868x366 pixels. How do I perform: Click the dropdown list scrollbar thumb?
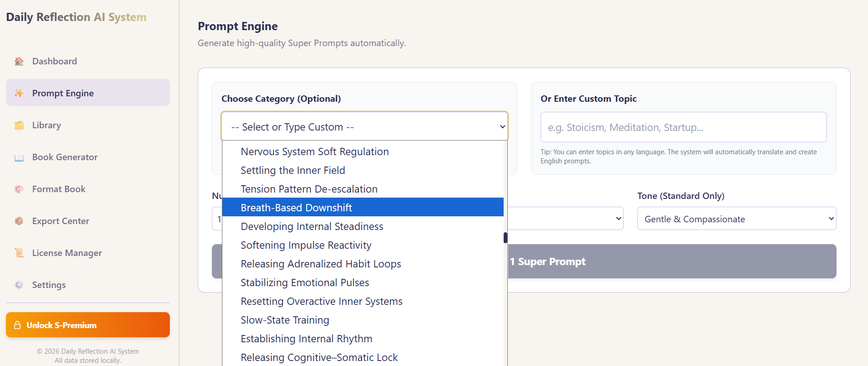[x=505, y=238]
